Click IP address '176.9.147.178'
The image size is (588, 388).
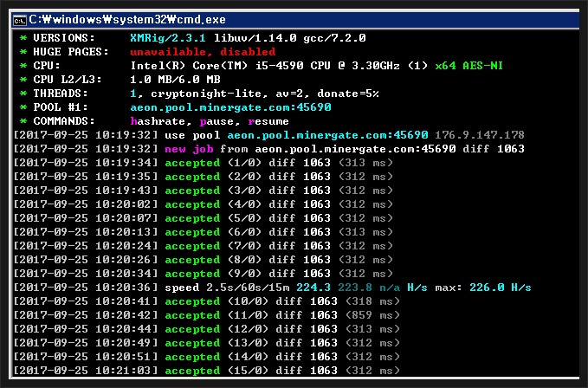click(x=480, y=135)
